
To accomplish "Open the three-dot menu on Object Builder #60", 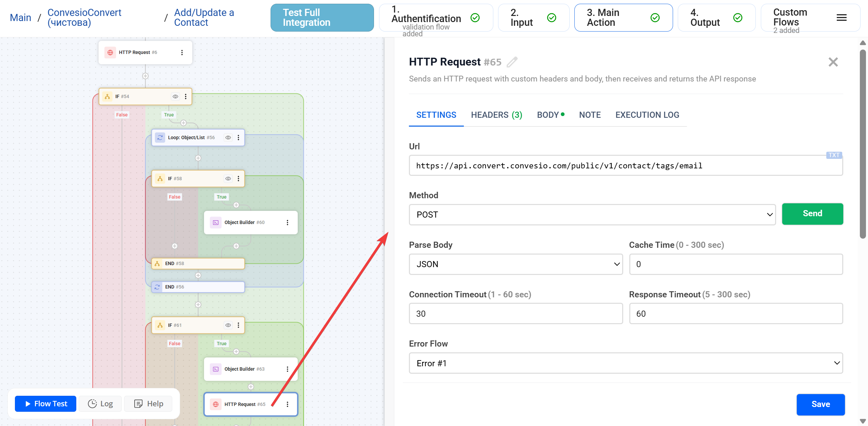I will point(288,222).
